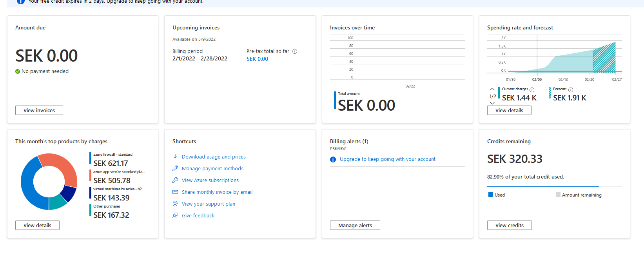Open Download usage and prices link
The width and height of the screenshot is (644, 257).
click(214, 157)
